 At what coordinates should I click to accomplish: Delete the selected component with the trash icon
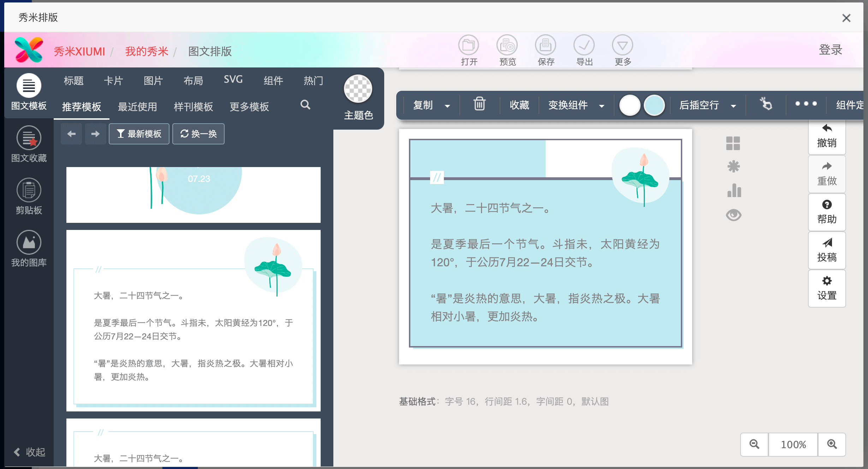[479, 105]
